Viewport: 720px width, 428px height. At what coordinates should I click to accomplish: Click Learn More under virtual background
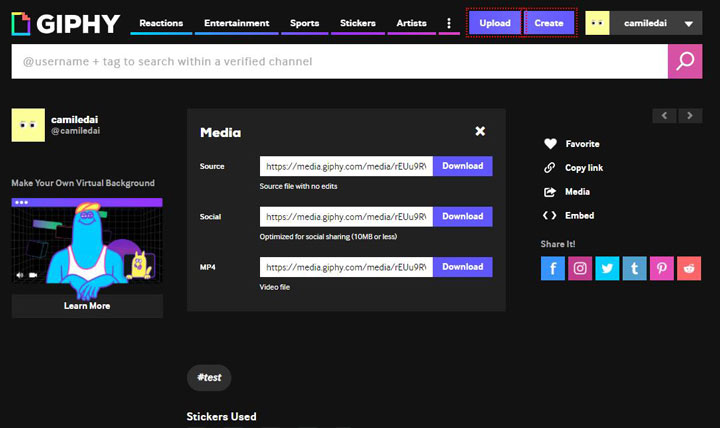(87, 306)
